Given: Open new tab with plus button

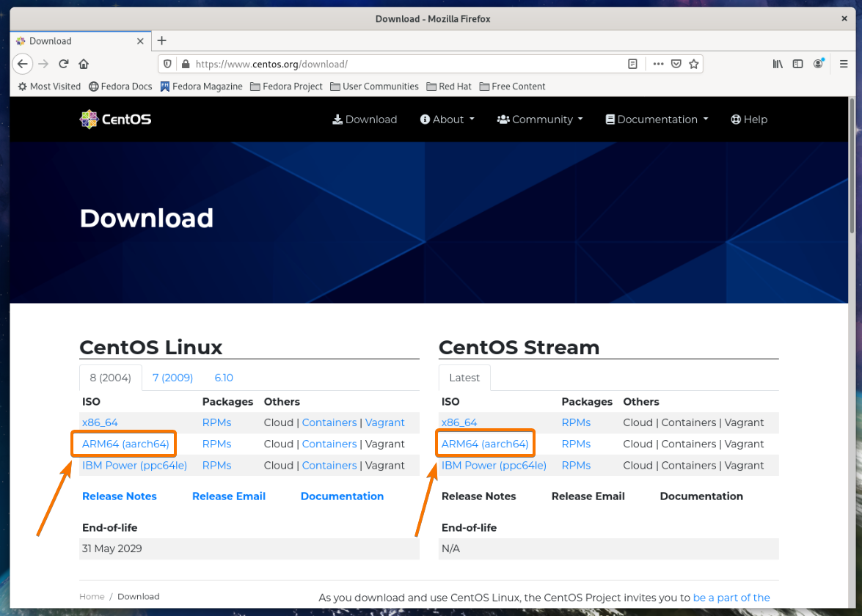Looking at the screenshot, I should pos(162,40).
